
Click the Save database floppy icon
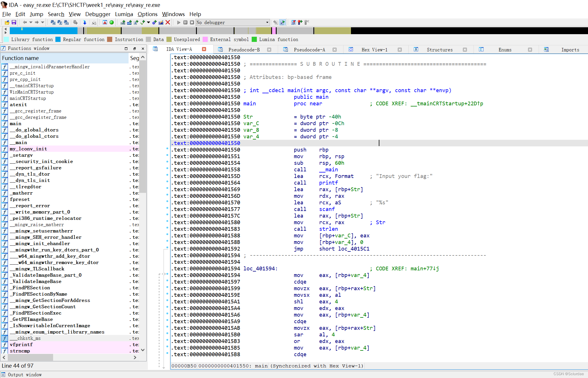[13, 22]
